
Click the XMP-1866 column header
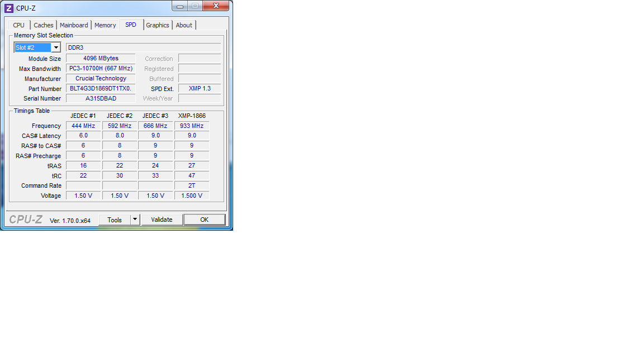192,116
